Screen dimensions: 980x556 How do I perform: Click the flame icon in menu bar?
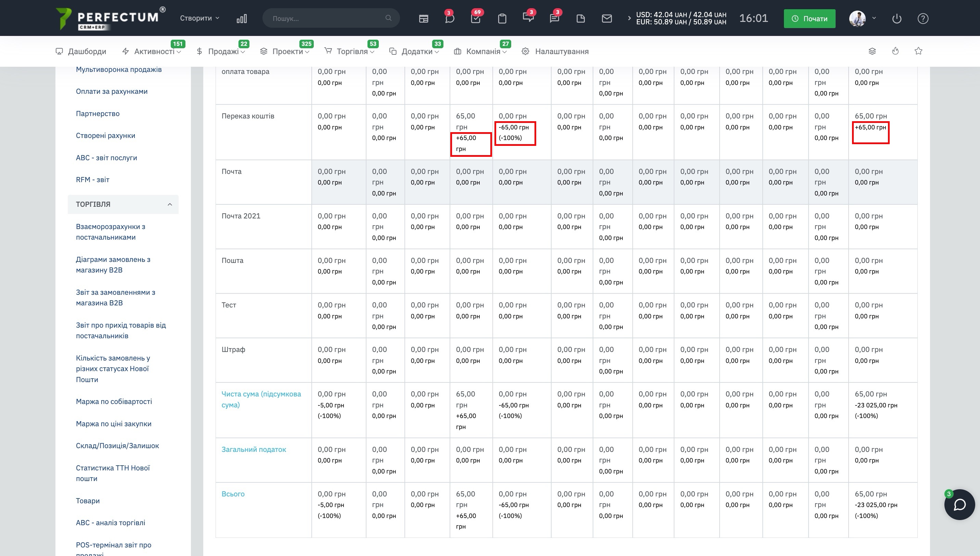(895, 51)
